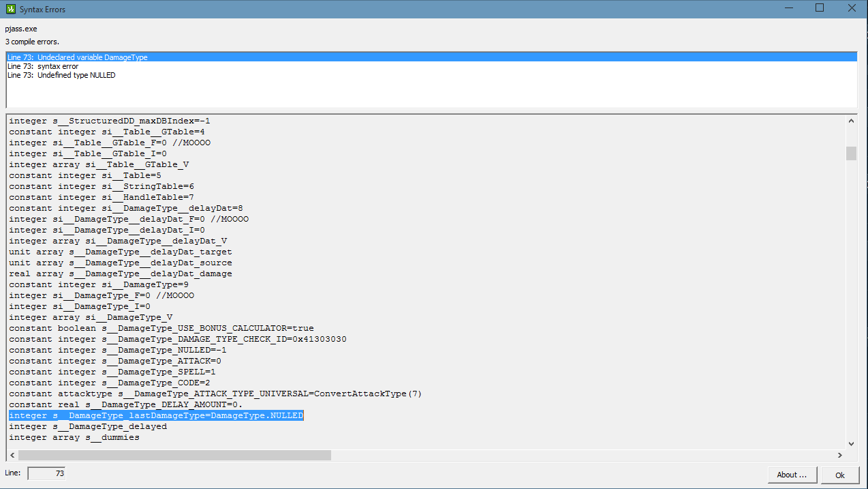Click line 'integer si__Table__GTable_I=0'

pyautogui.click(x=88, y=153)
